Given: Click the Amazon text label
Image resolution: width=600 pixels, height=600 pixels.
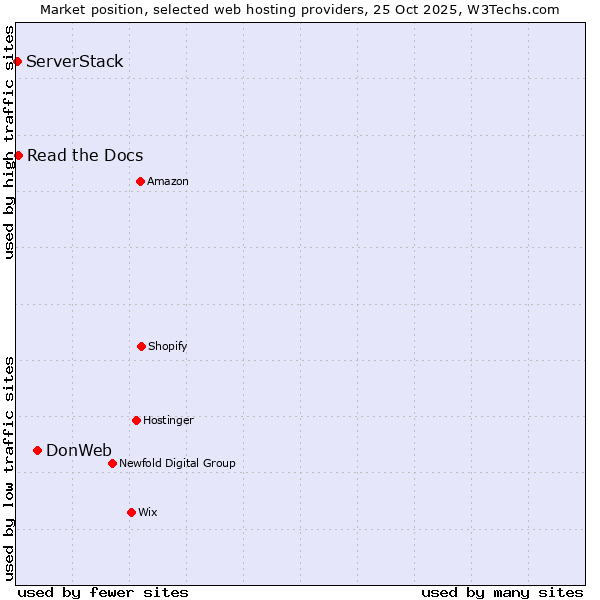Looking at the screenshot, I should (168, 181).
